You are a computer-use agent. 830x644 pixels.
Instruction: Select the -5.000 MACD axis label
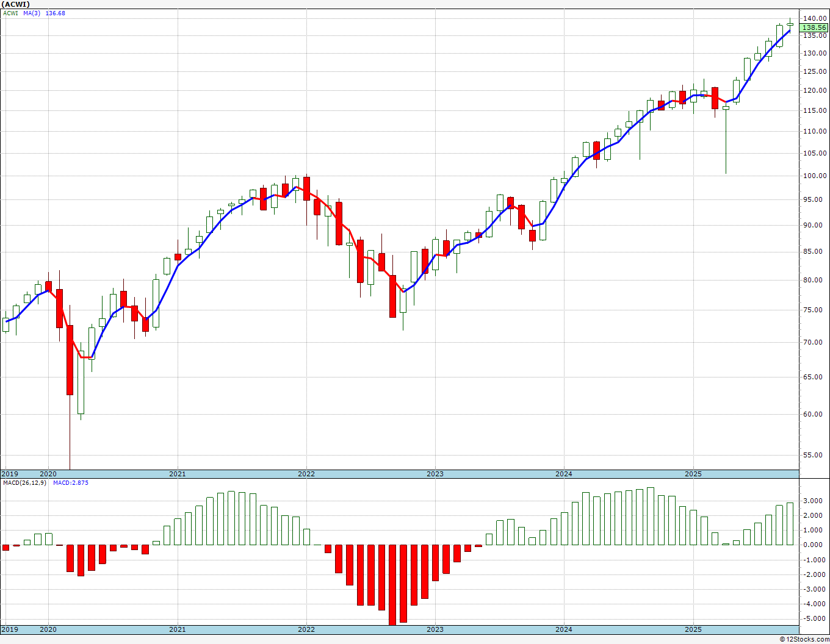point(815,618)
